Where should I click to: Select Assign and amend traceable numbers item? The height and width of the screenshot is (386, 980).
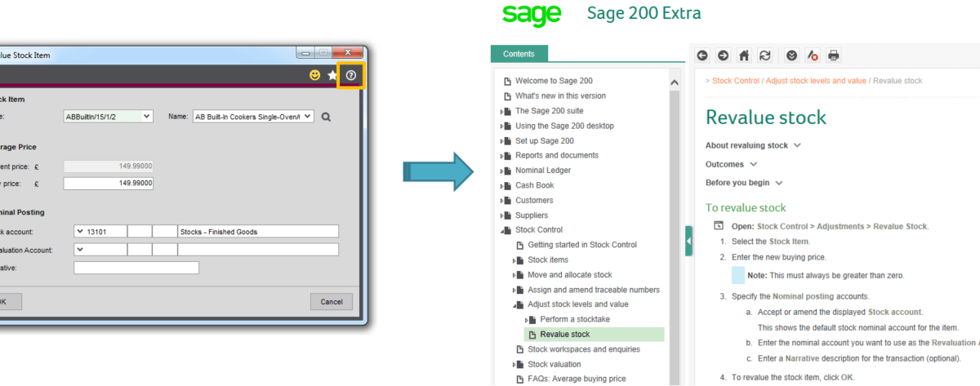click(594, 290)
